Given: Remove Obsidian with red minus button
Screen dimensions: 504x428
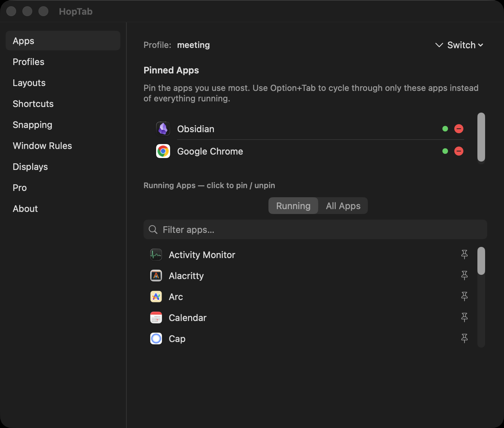Looking at the screenshot, I should 459,129.
